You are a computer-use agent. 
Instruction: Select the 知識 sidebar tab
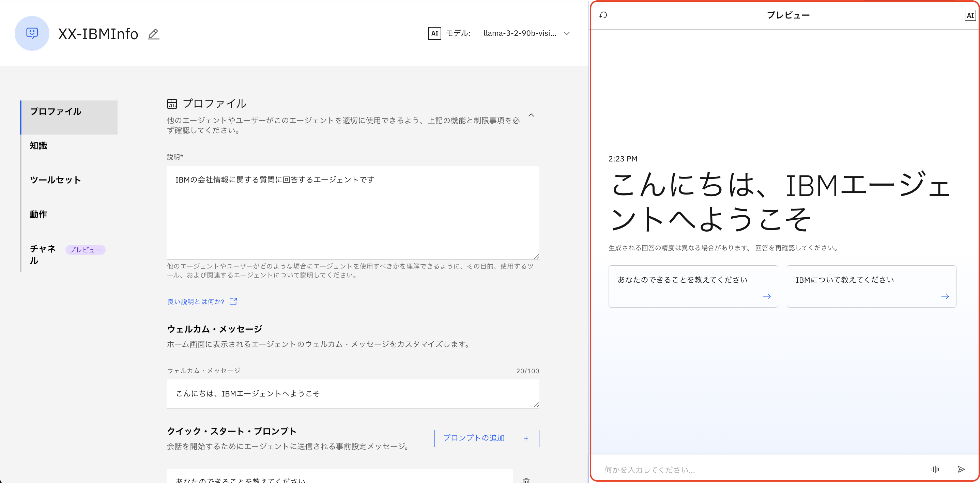(x=39, y=146)
